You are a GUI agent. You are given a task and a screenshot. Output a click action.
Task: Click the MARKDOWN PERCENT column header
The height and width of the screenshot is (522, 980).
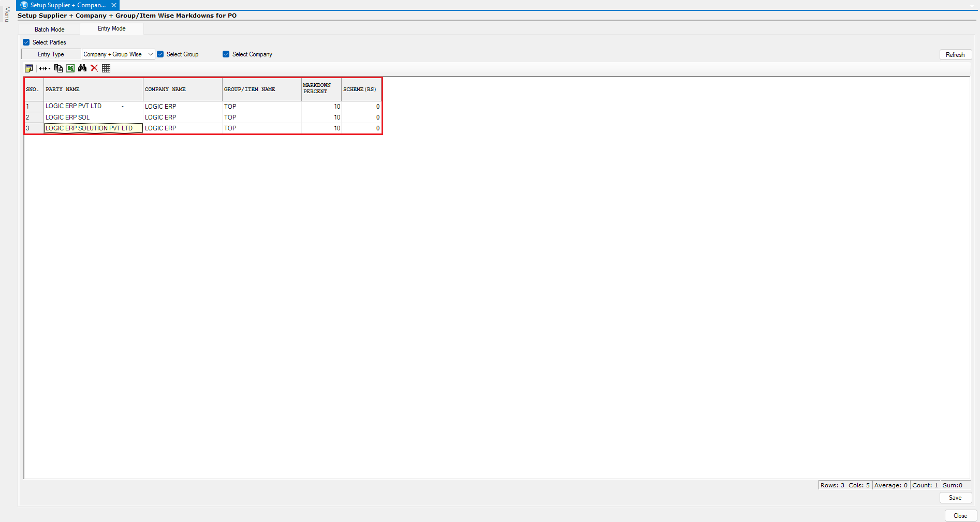(x=321, y=89)
